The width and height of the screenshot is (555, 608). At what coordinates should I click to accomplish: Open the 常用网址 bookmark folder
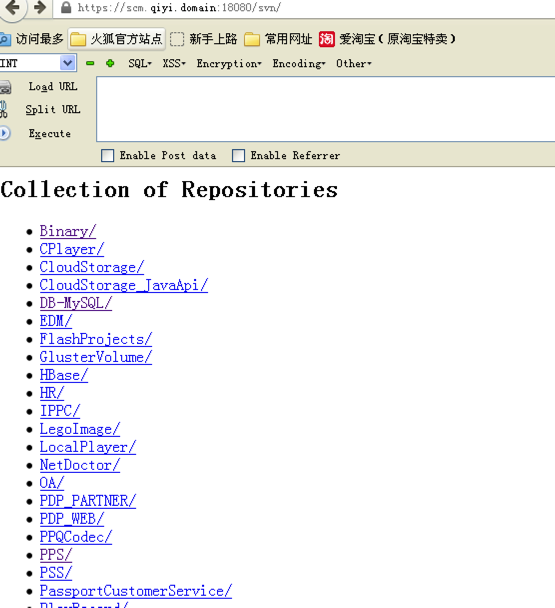tap(278, 39)
